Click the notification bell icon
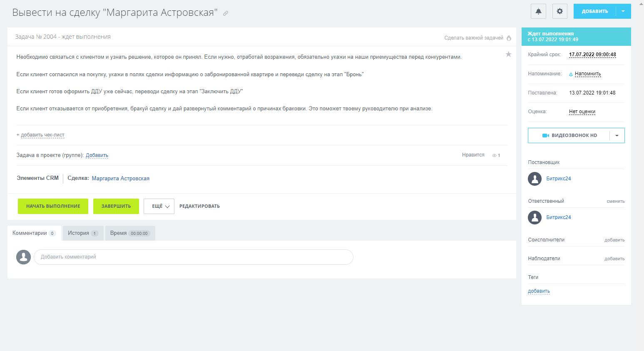The image size is (644, 351). tap(538, 11)
